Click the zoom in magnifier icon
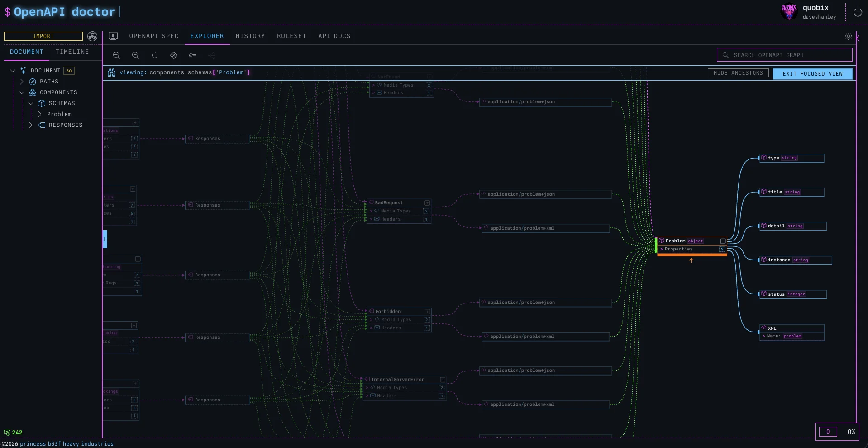The image size is (868, 448). (x=117, y=55)
